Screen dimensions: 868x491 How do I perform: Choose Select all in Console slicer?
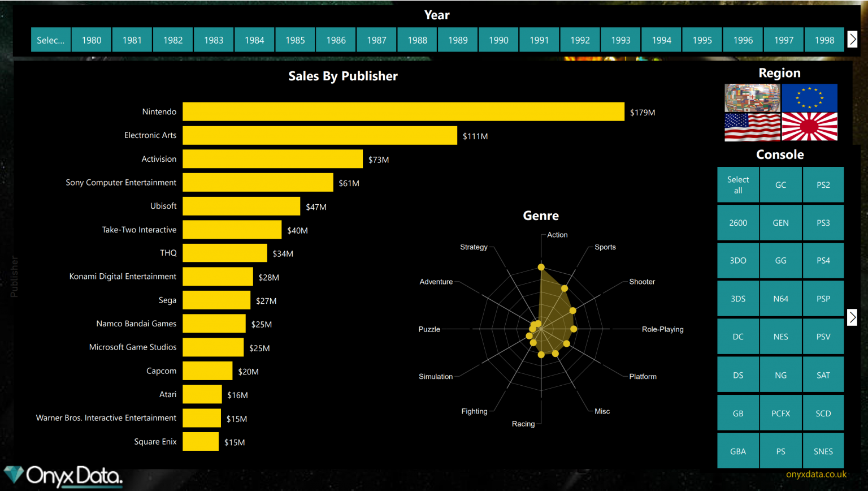point(738,184)
